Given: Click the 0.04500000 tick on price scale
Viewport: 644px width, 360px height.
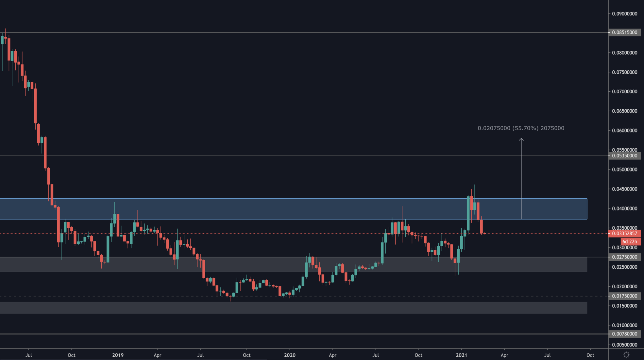Looking at the screenshot, I should tap(624, 189).
